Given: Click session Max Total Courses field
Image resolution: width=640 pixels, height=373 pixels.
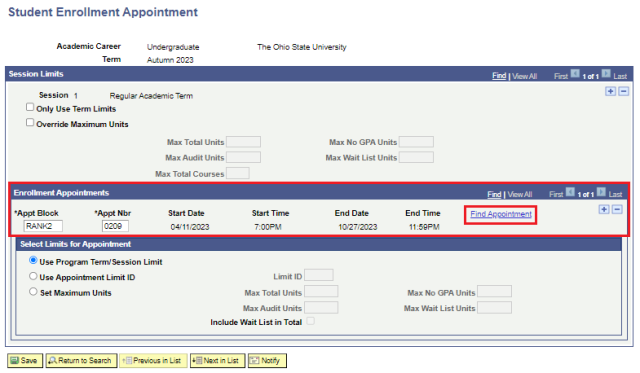Looking at the screenshot, I should pos(238,173).
